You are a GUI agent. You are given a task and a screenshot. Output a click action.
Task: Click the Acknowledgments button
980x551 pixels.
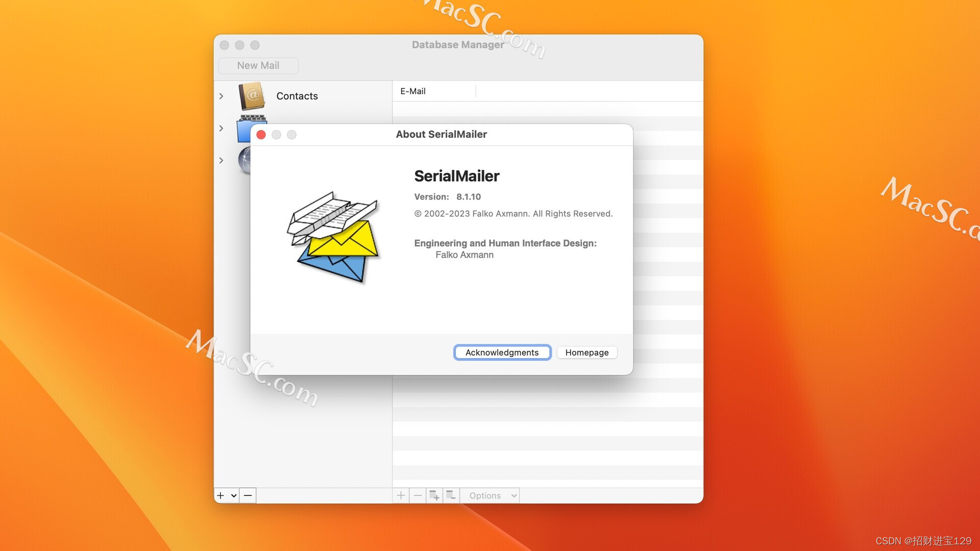tap(502, 353)
